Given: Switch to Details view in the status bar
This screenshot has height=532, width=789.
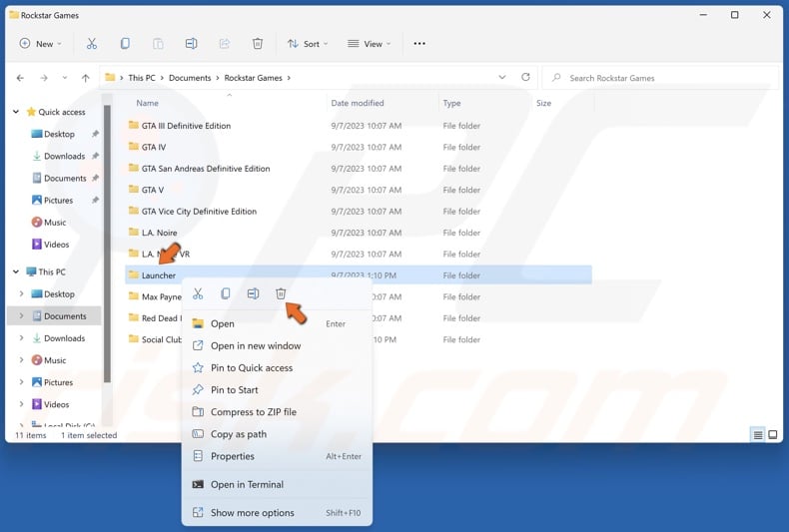Looking at the screenshot, I should (x=758, y=435).
